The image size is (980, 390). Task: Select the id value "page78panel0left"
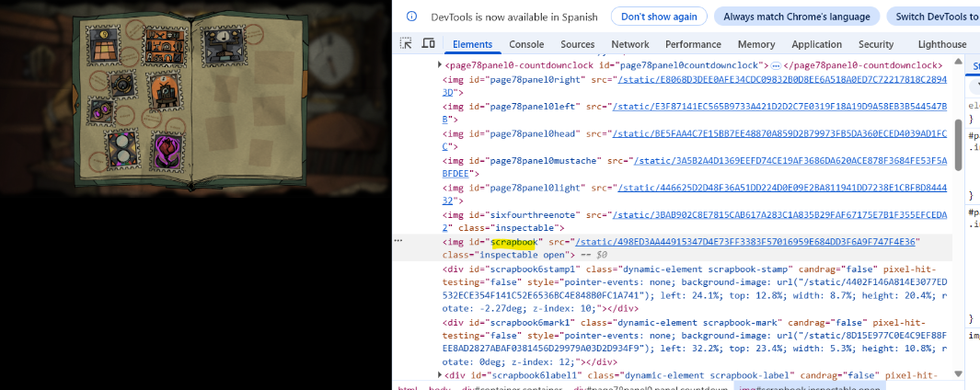click(535, 107)
